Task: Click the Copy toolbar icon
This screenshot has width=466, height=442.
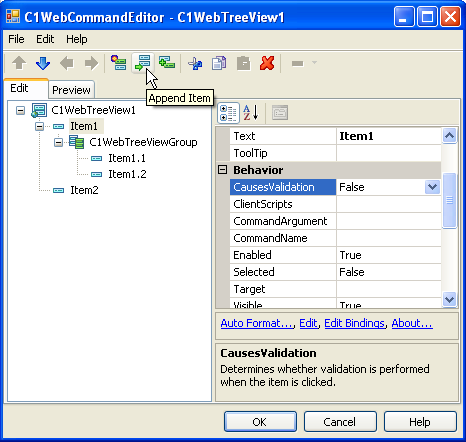Action: point(219,63)
